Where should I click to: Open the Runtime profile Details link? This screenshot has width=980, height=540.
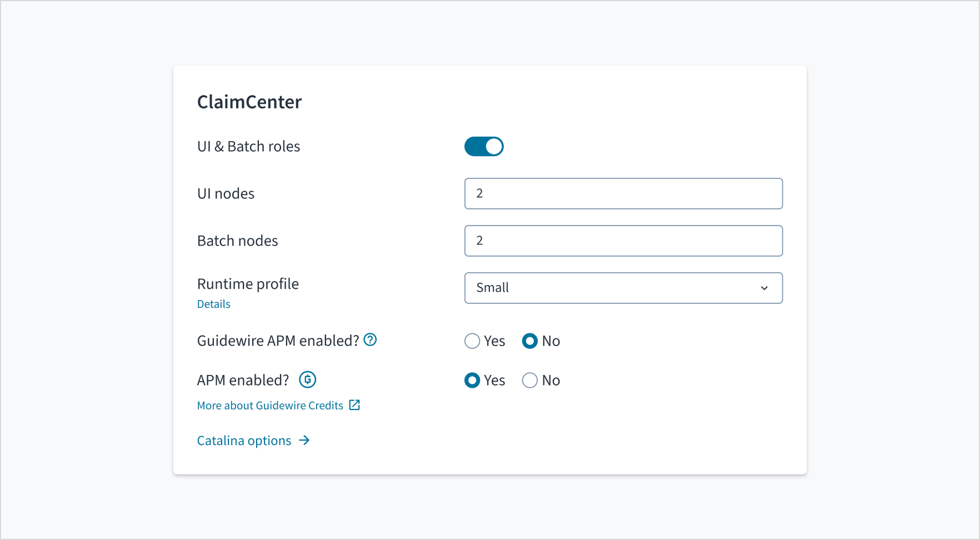click(214, 304)
